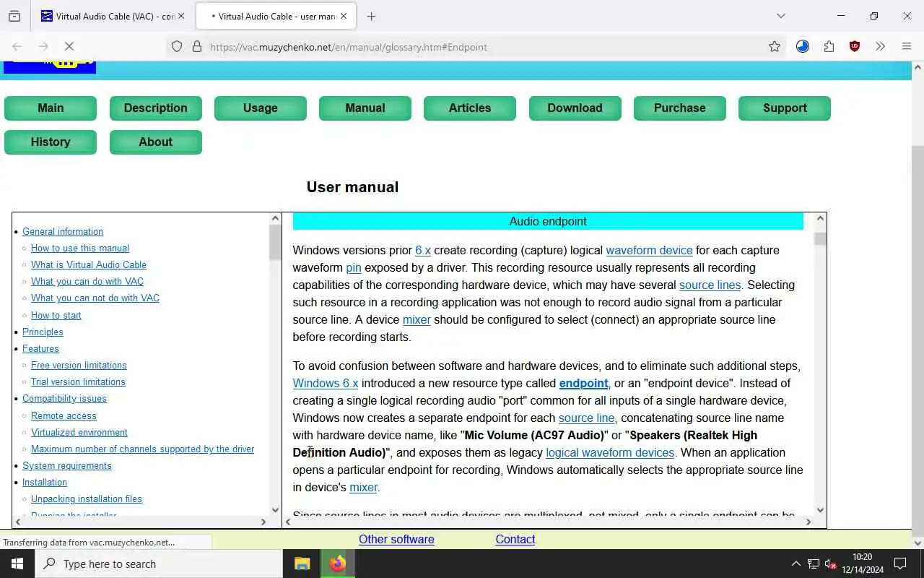The height and width of the screenshot is (578, 924).
Task: Open the Features section link
Action: click(40, 348)
